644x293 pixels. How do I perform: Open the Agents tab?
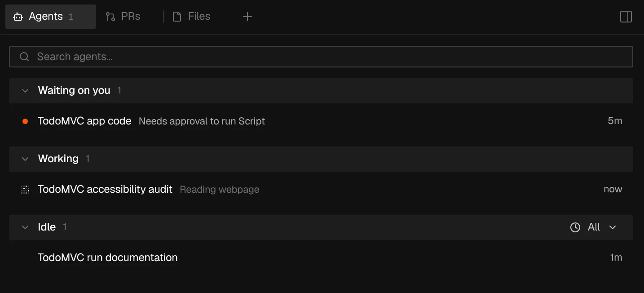coord(51,17)
